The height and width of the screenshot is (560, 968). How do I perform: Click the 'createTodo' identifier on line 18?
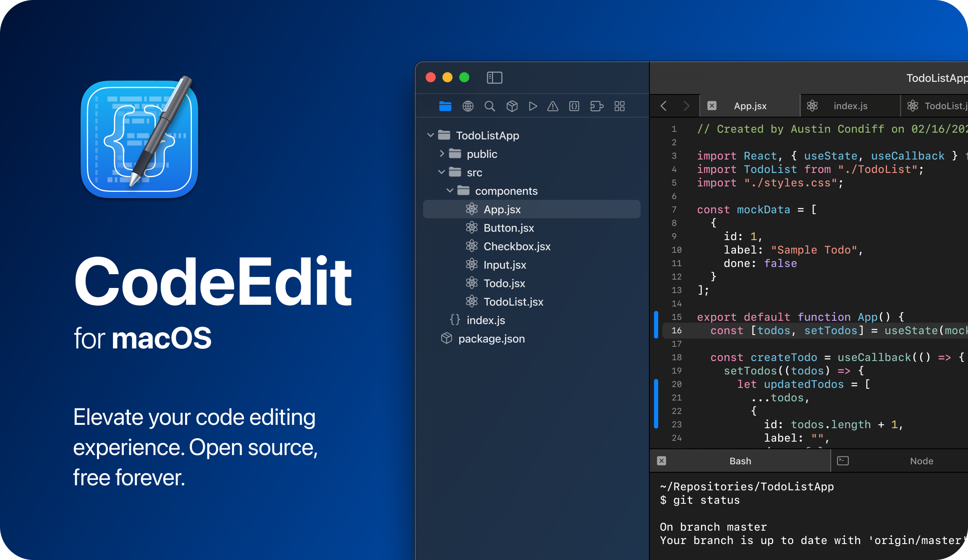click(x=784, y=357)
